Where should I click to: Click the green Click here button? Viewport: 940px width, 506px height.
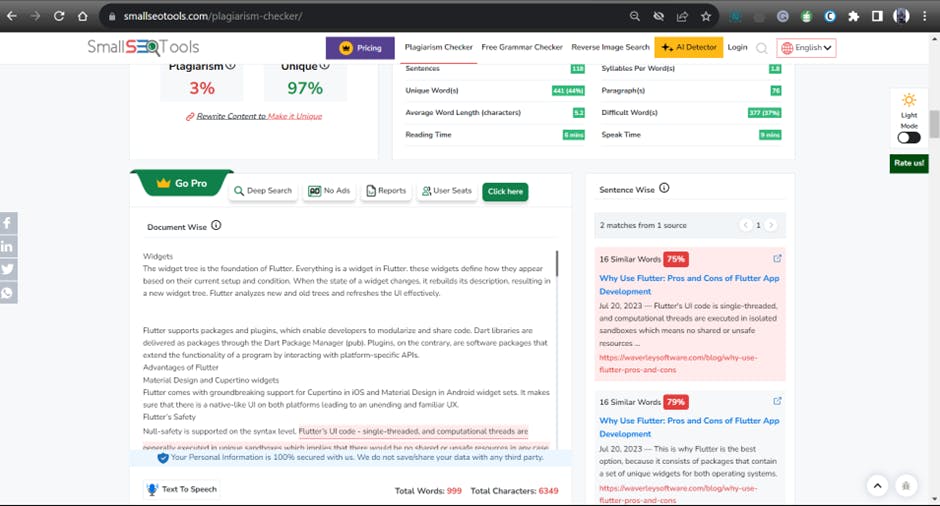click(x=505, y=192)
